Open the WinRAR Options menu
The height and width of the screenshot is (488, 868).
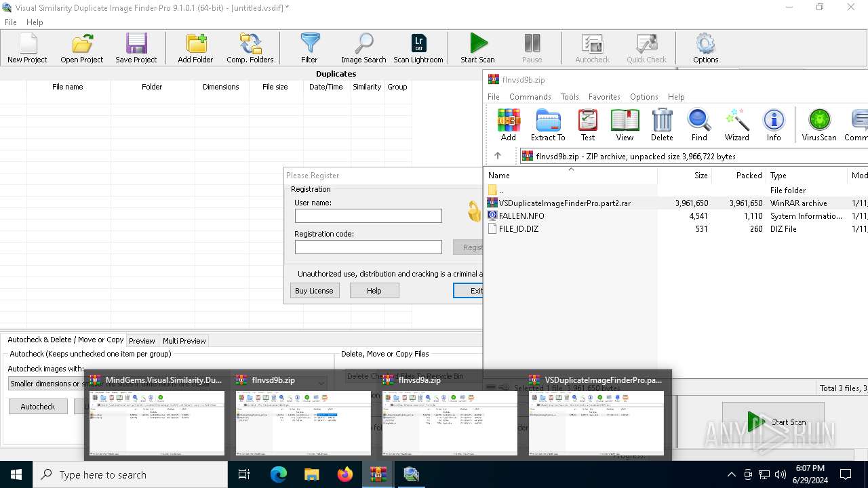pyautogui.click(x=644, y=96)
